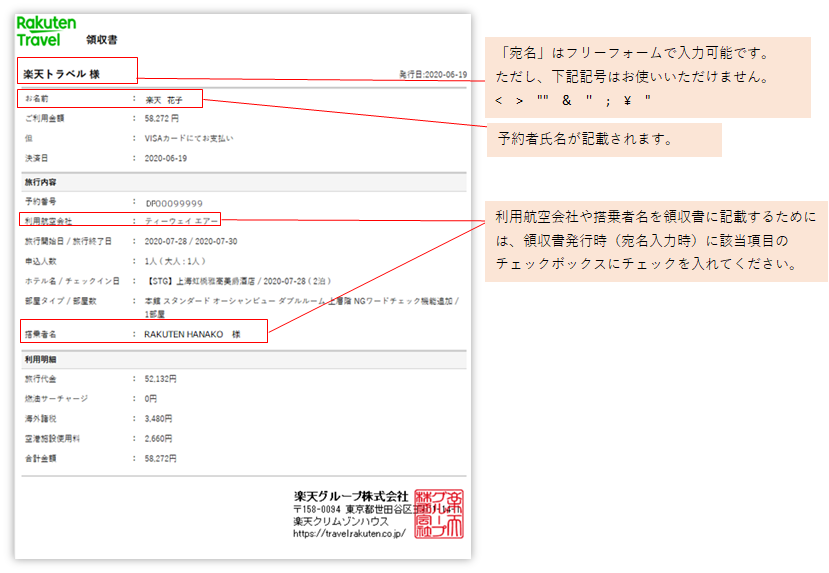Image resolution: width=829 pixels, height=573 pixels.
Task: Select airport facility fee 2,660円
Action: click(x=159, y=439)
